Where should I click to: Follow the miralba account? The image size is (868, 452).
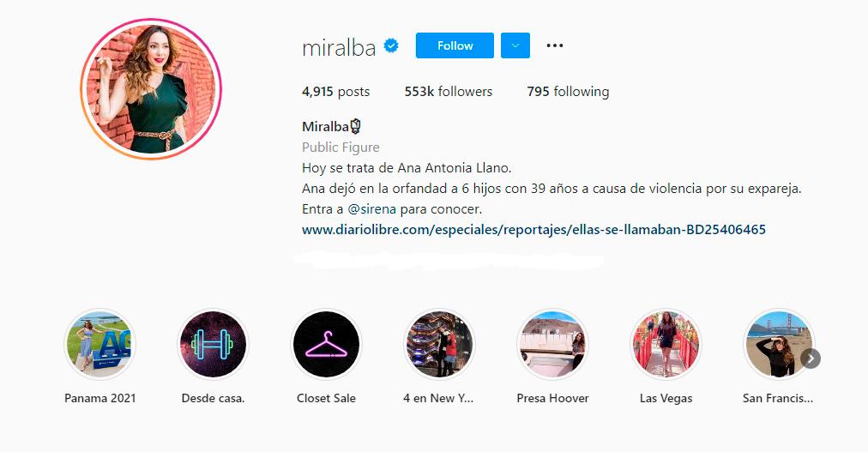(x=455, y=45)
